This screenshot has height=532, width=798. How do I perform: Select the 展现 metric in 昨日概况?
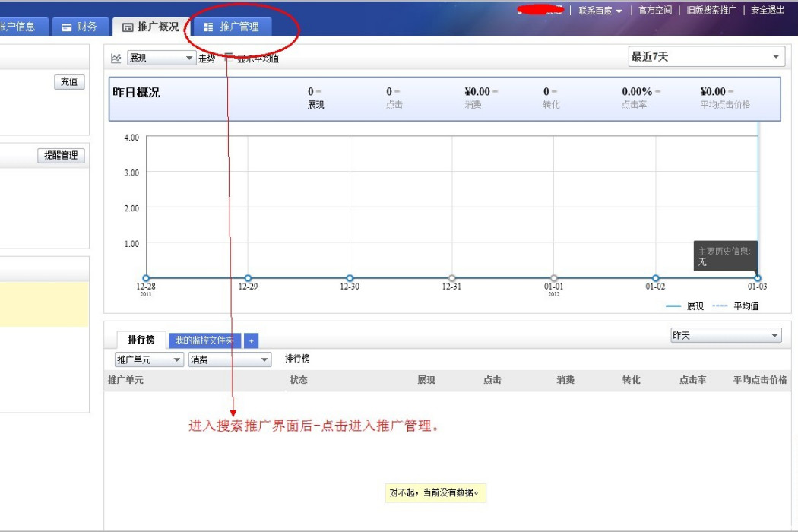[315, 98]
